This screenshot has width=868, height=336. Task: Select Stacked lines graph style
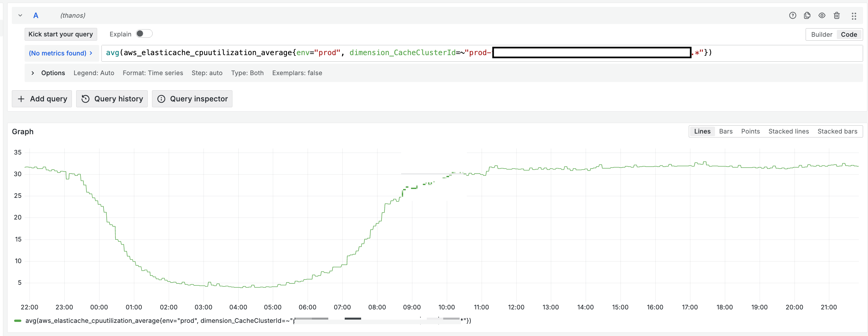tap(789, 131)
